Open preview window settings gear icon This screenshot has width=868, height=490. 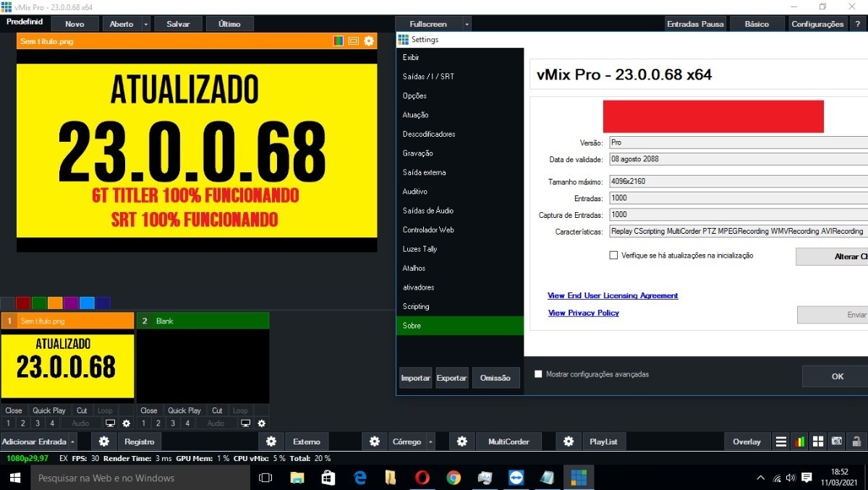369,41
